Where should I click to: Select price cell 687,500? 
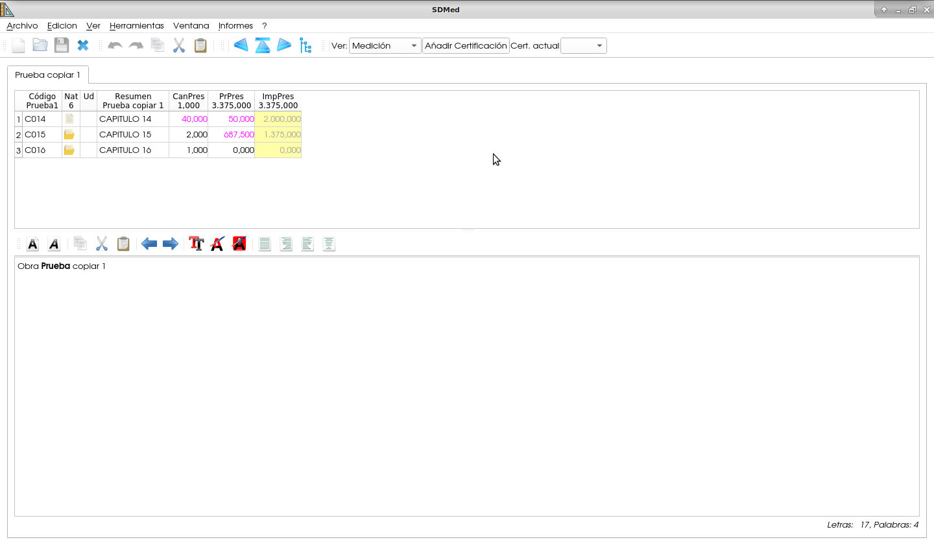[232, 134]
